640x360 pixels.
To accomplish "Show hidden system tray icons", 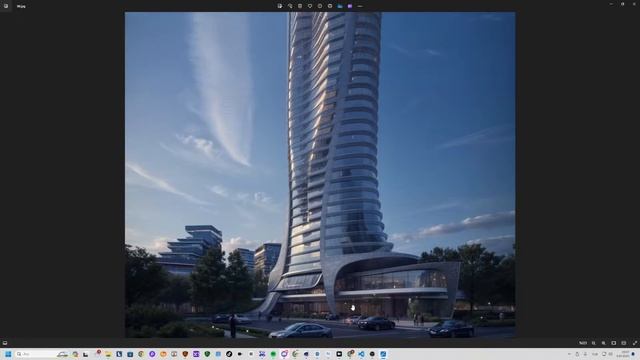I will pyautogui.click(x=569, y=354).
